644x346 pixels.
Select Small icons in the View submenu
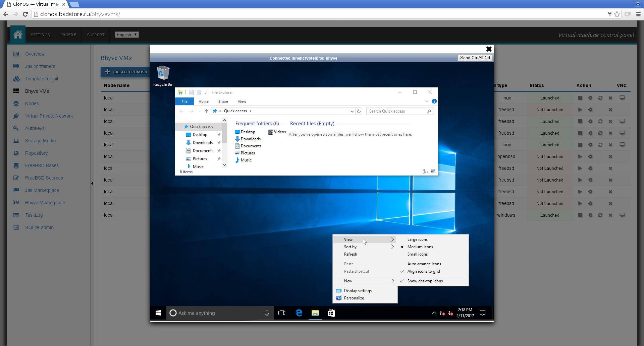click(x=432, y=254)
